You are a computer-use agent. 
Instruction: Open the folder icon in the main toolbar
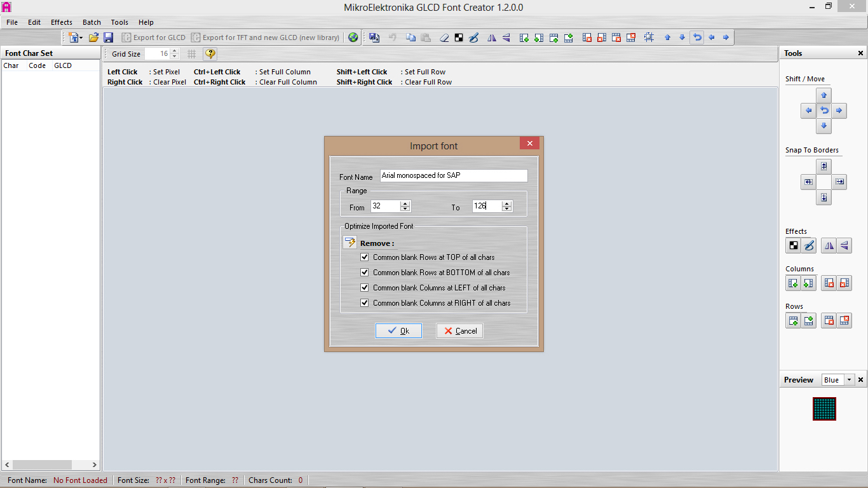click(x=93, y=37)
